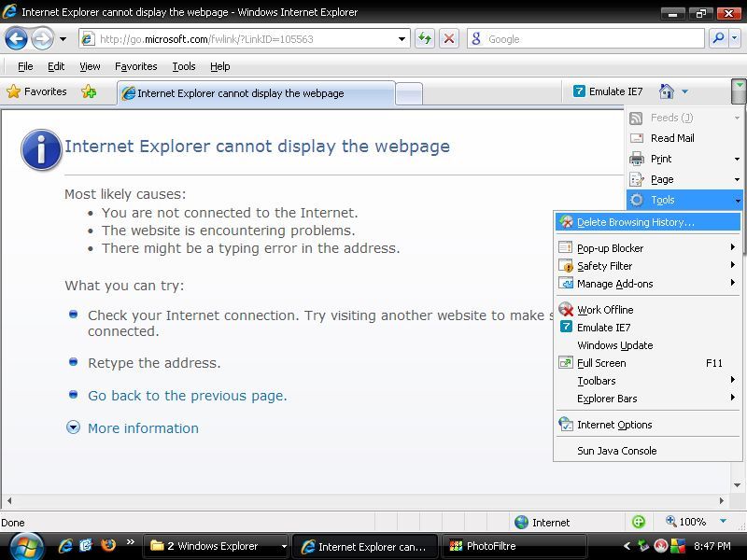
Task: Open the address bar history dropdown
Action: [x=402, y=39]
